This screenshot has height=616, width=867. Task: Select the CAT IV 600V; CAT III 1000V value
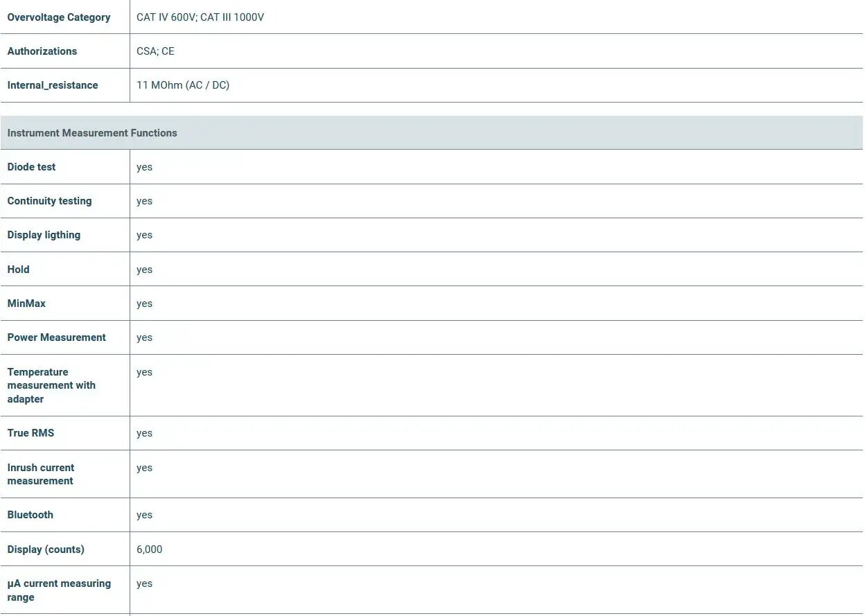click(200, 17)
